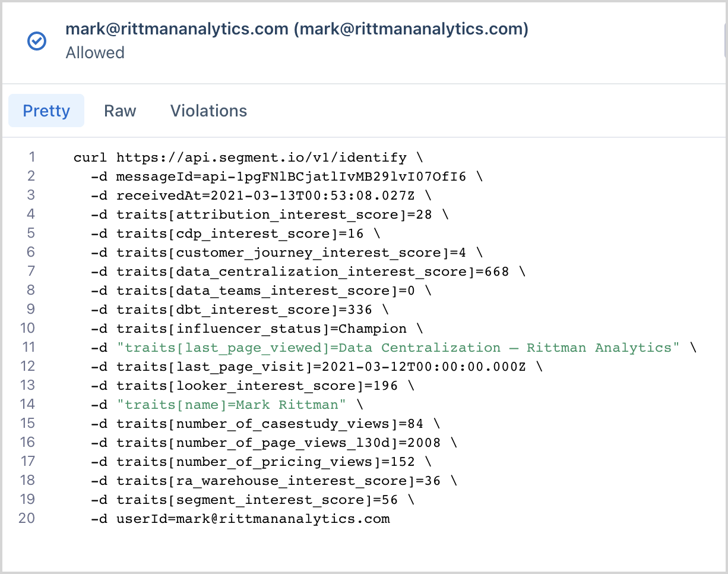Click the green traits[name]=Mark Rittman string
This screenshot has width=728, height=574.
coord(231,405)
